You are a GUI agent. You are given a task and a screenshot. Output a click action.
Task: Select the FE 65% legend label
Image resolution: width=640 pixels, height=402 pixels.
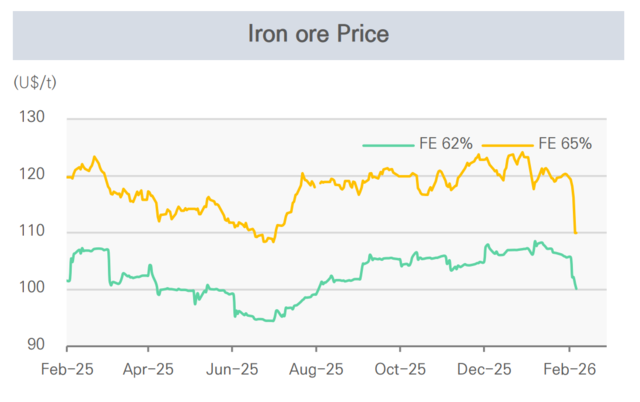click(567, 144)
